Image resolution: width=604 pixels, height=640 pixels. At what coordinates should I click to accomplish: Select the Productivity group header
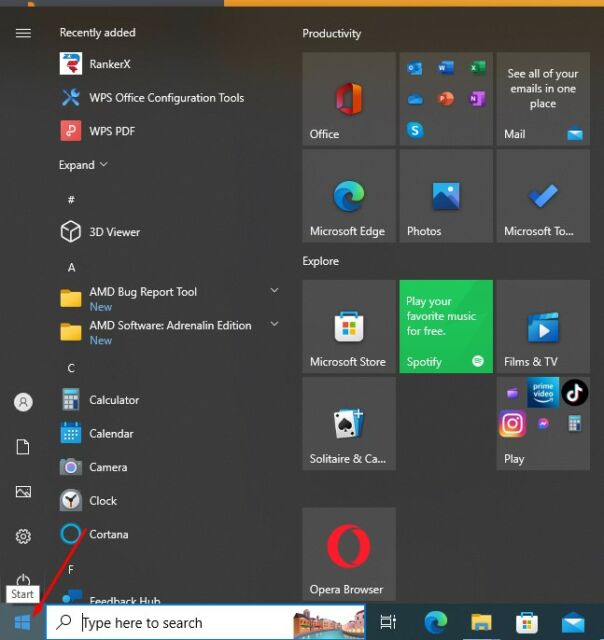pos(331,33)
